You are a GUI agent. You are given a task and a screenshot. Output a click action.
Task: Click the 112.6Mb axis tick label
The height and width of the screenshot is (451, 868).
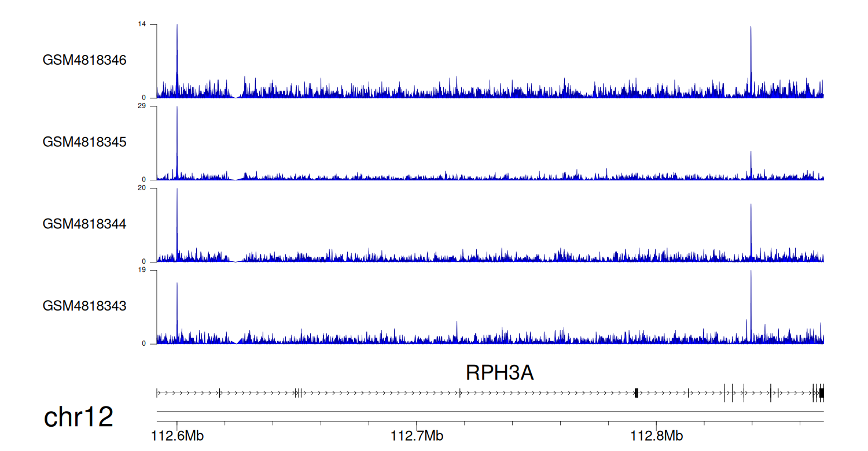click(x=177, y=435)
